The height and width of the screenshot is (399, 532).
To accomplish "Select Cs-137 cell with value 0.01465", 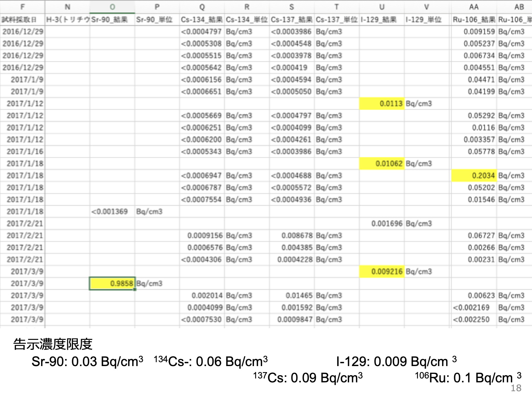I will click(292, 296).
